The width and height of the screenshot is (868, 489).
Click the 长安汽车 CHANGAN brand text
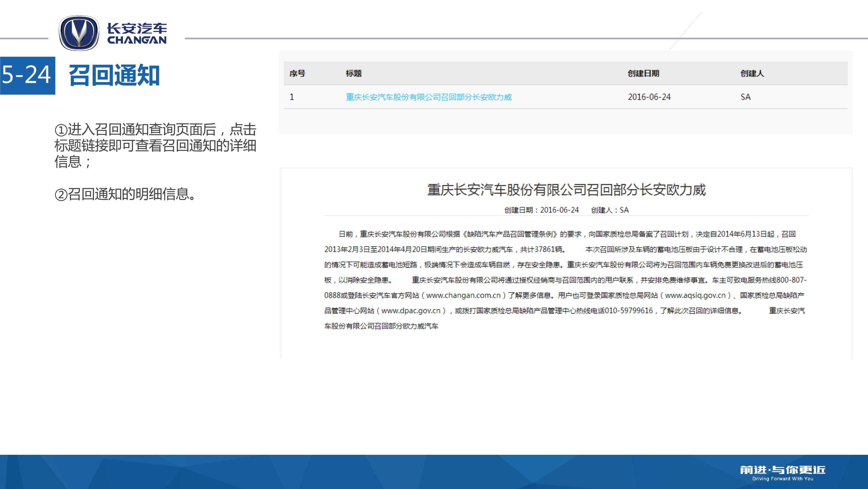click(137, 33)
